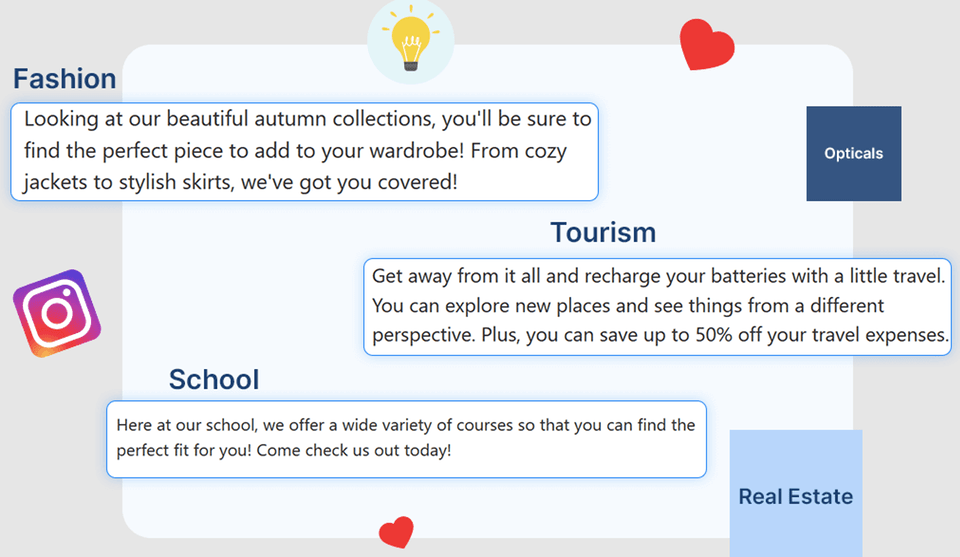This screenshot has height=557, width=960.
Task: Click the small red heart at bottom
Action: 396,532
